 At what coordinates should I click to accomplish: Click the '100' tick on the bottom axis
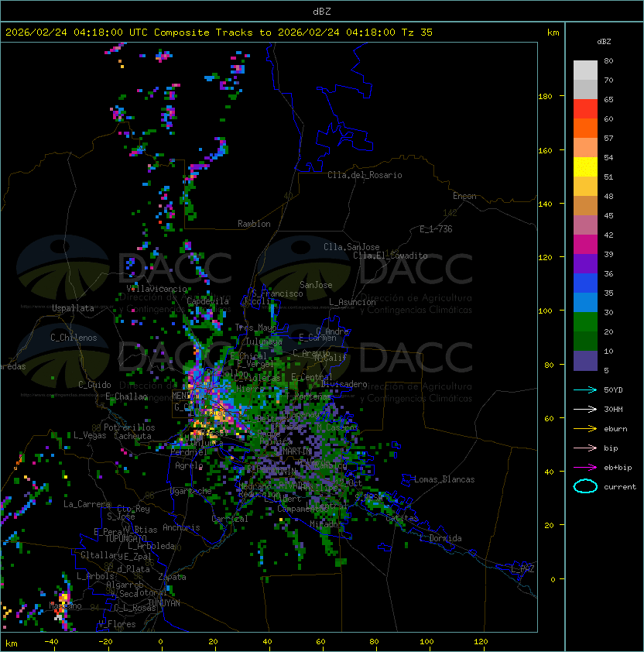coord(427,642)
